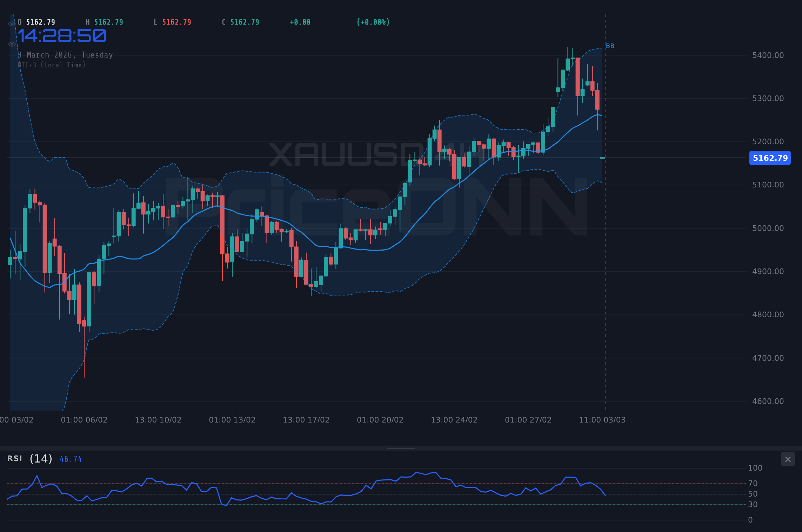
Task: Click the Low value L 5162.79
Action: pyautogui.click(x=172, y=22)
